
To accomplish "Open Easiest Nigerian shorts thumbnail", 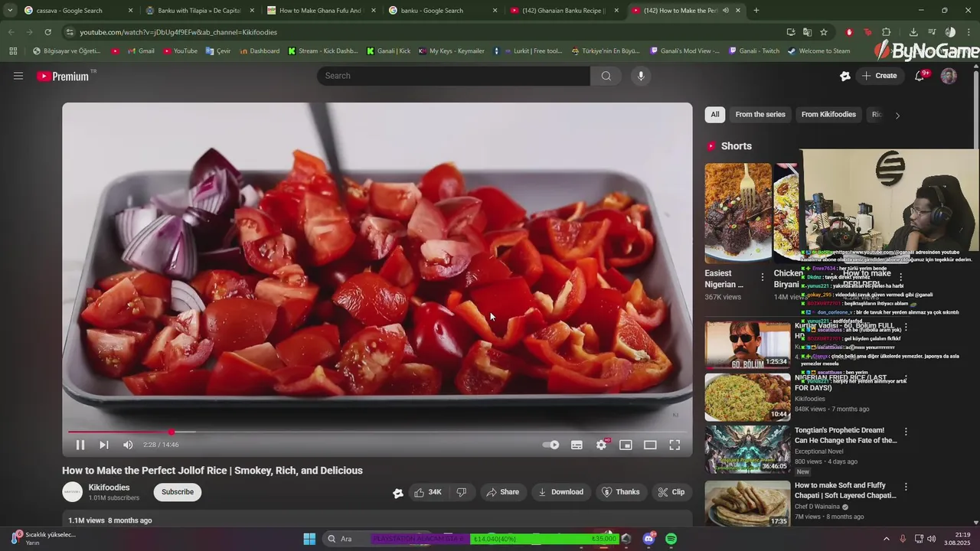I will point(738,213).
